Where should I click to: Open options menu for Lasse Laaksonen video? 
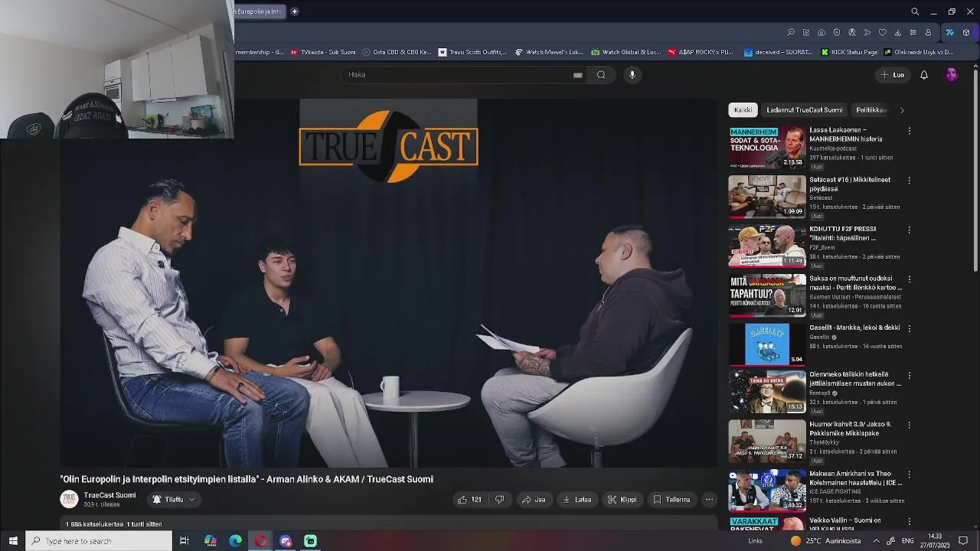909,131
